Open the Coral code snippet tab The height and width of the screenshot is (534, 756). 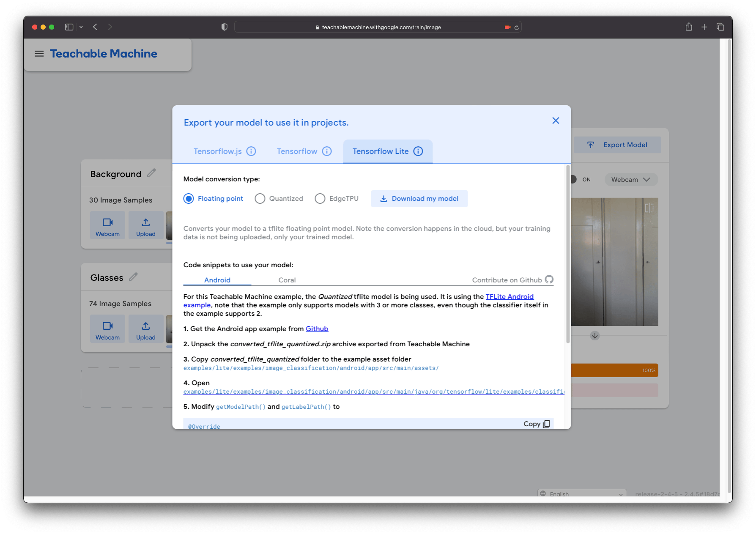tap(287, 280)
